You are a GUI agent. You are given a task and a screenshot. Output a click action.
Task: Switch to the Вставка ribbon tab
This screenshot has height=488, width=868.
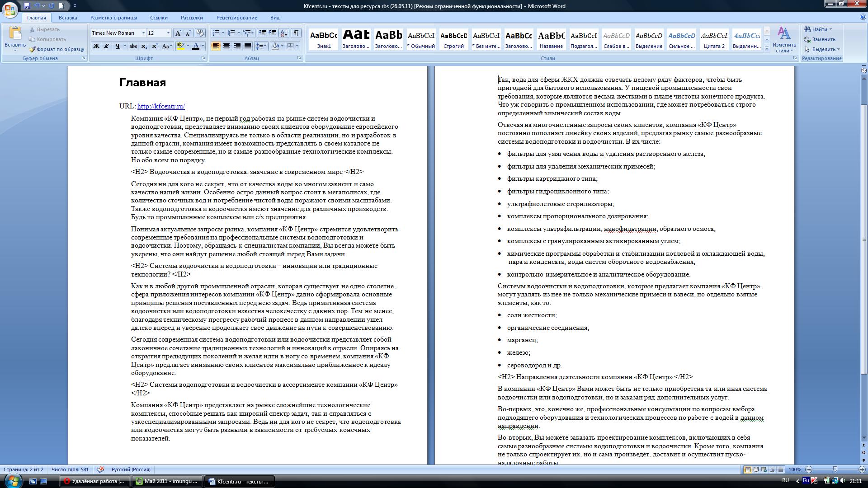pyautogui.click(x=68, y=18)
